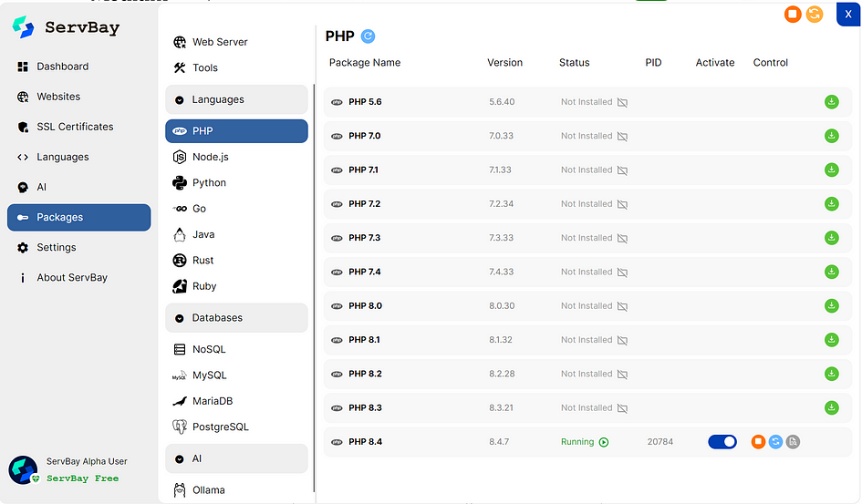Click the ServBay Alpha User avatar
Image resolution: width=862 pixels, height=504 pixels.
click(23, 470)
